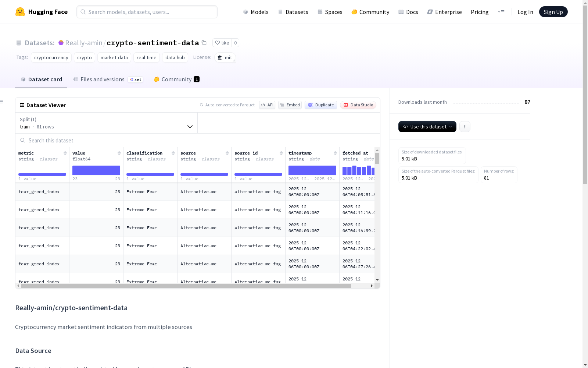Click the Embed button

(x=290, y=105)
